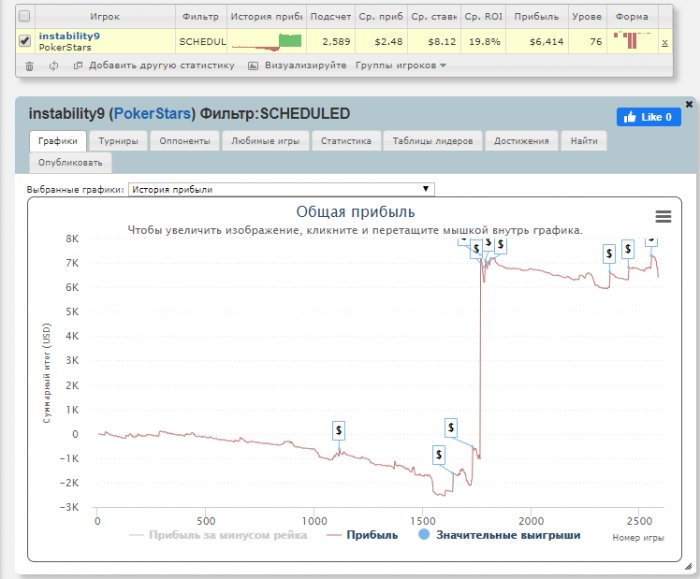This screenshot has height=579, width=700.
Task: Toggle the Прибыль legend series
Action: [362, 535]
